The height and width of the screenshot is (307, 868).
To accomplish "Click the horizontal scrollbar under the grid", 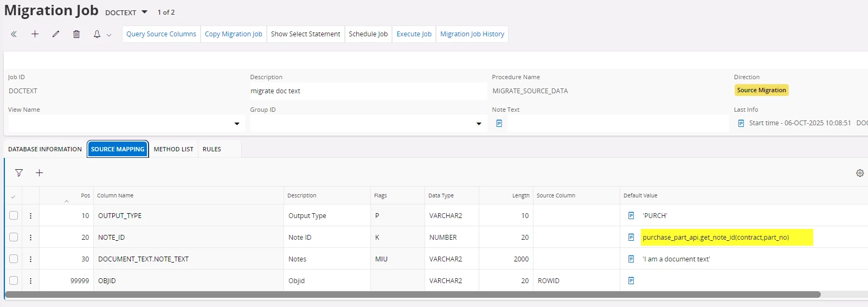I will 412,295.
